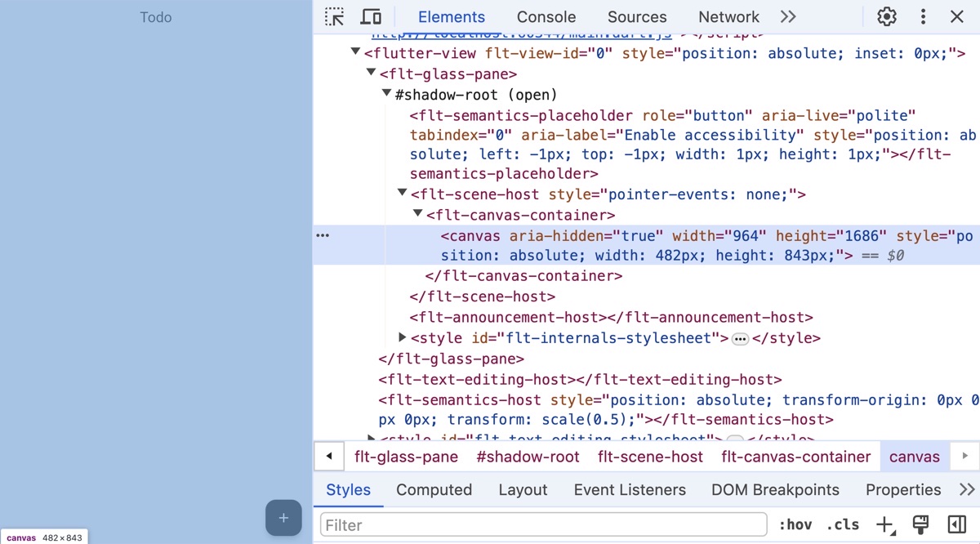
Task: Open the Network tab
Action: coord(729,16)
